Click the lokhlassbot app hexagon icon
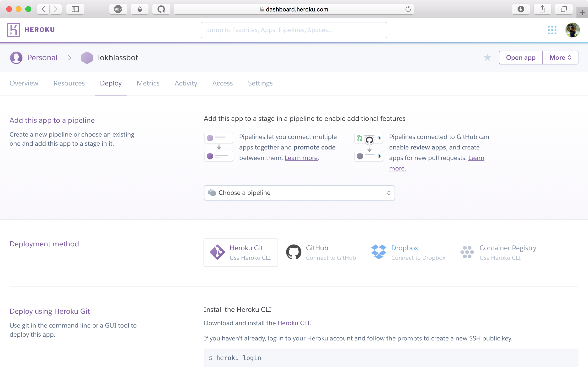588x371 pixels. (87, 58)
